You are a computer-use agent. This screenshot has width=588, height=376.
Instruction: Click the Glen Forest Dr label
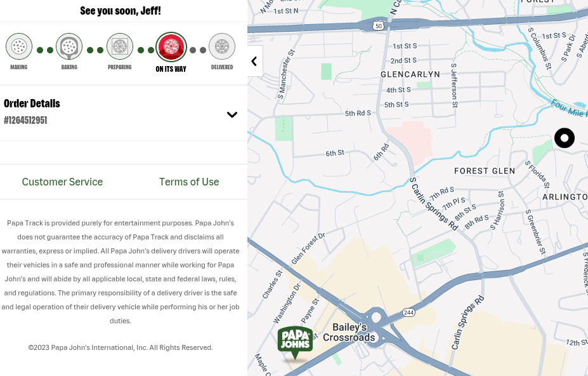(x=308, y=248)
